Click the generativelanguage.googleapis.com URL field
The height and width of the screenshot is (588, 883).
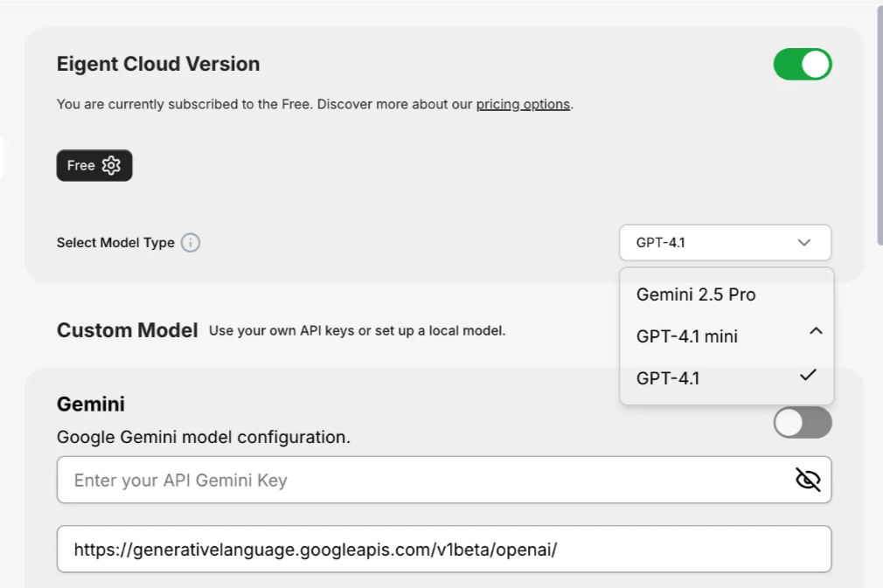[x=444, y=550]
